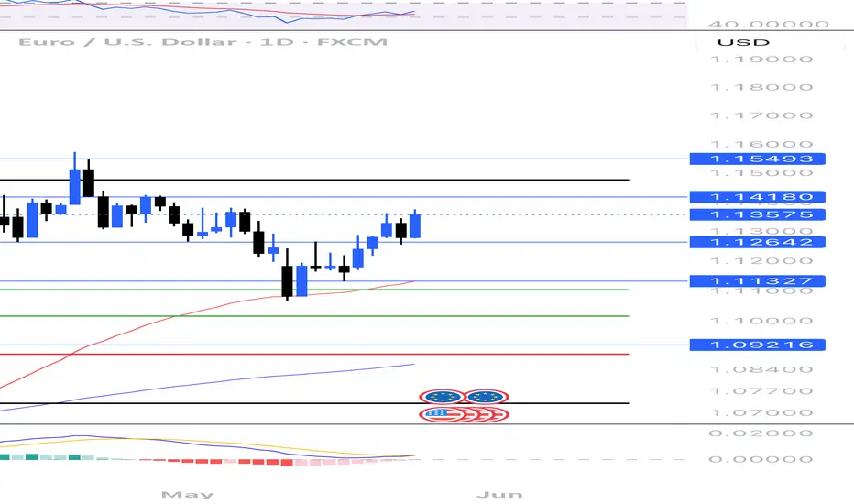Click the 1.19000 price scale value
The width and height of the screenshot is (854, 504).
761,60
